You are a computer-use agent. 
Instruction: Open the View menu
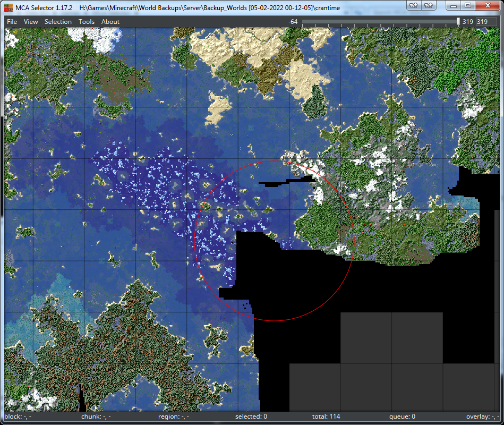pos(31,22)
